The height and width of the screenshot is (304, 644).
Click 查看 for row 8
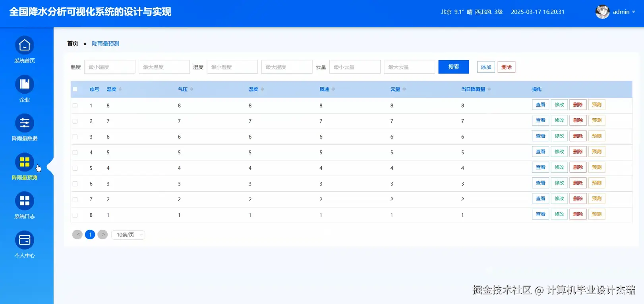pos(541,214)
